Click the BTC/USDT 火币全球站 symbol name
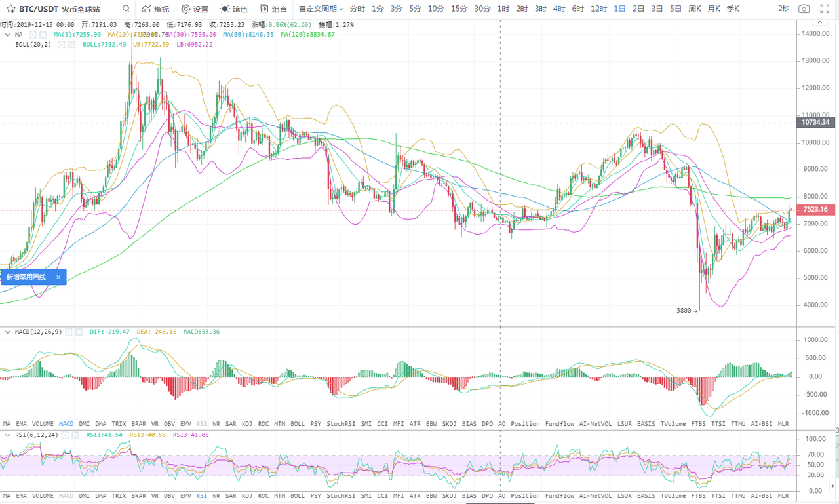 [60, 9]
